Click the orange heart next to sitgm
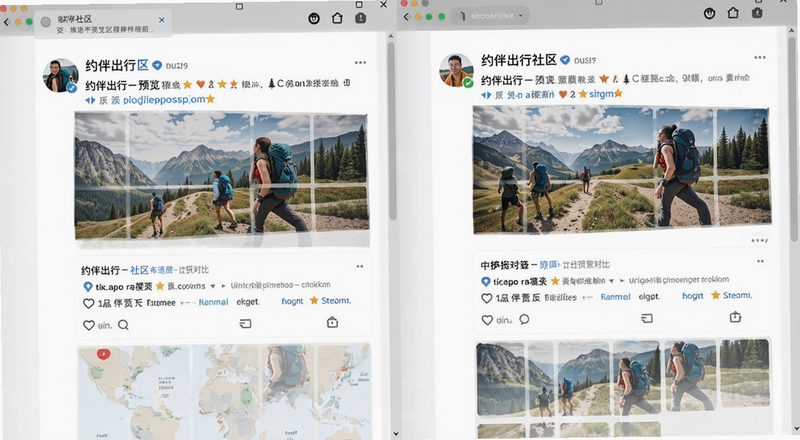The width and height of the screenshot is (800, 440). pos(563,94)
